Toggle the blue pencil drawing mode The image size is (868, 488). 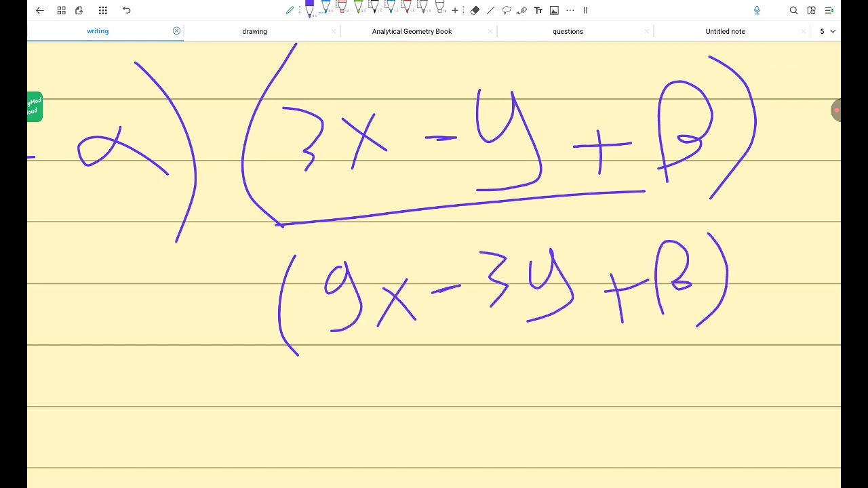click(290, 10)
